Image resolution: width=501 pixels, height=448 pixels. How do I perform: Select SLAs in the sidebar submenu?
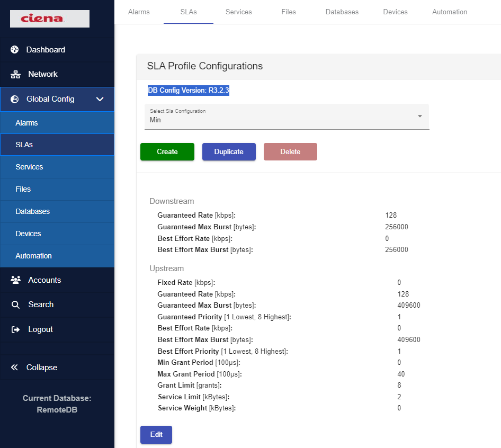[x=57, y=145]
